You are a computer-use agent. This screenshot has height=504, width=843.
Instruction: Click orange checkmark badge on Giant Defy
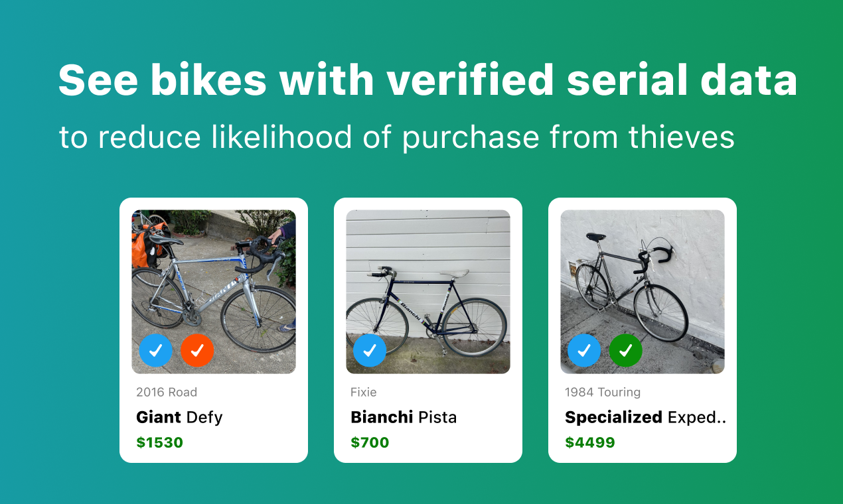click(197, 350)
